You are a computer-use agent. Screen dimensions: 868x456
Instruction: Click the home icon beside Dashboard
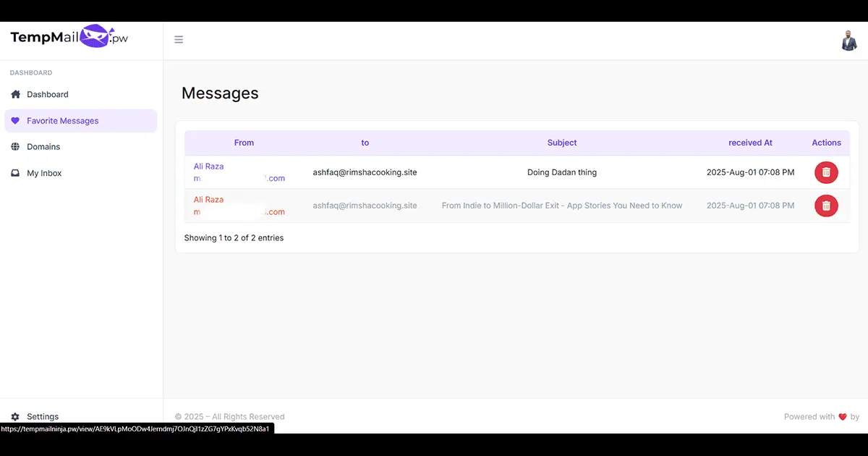[x=15, y=94]
